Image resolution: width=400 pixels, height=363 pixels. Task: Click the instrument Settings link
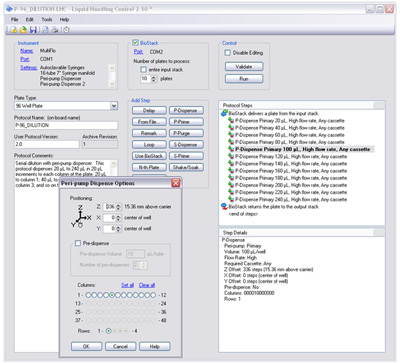click(29, 68)
